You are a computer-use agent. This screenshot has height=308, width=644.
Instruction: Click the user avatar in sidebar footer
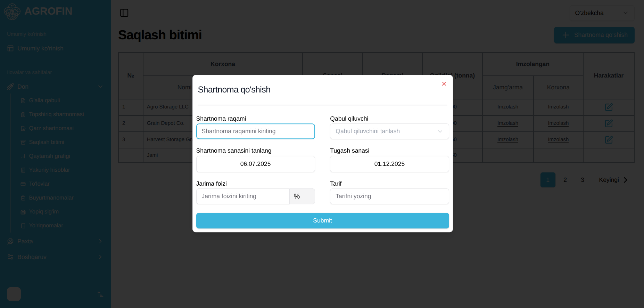[14, 294]
